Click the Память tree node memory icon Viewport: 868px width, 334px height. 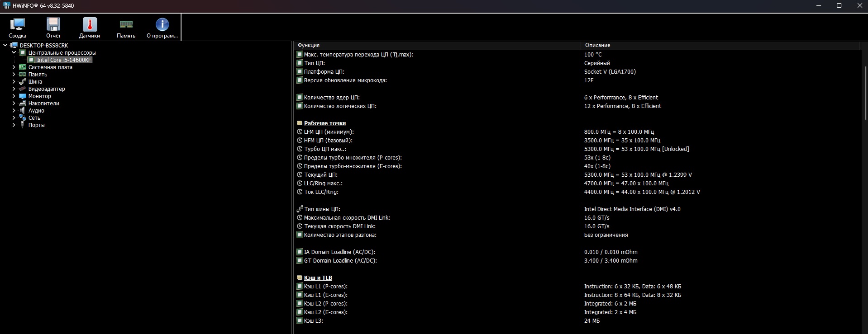[x=23, y=74]
